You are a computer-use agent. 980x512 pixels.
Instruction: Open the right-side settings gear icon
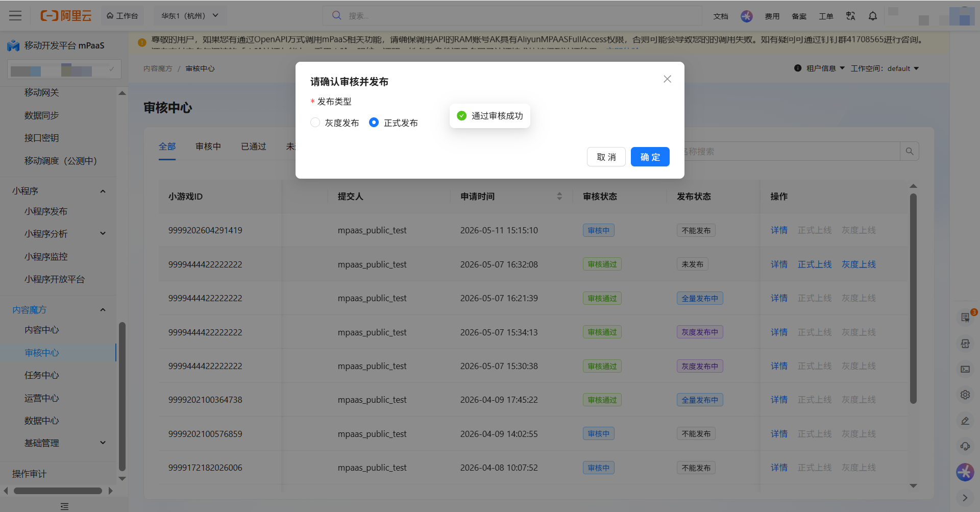click(965, 395)
